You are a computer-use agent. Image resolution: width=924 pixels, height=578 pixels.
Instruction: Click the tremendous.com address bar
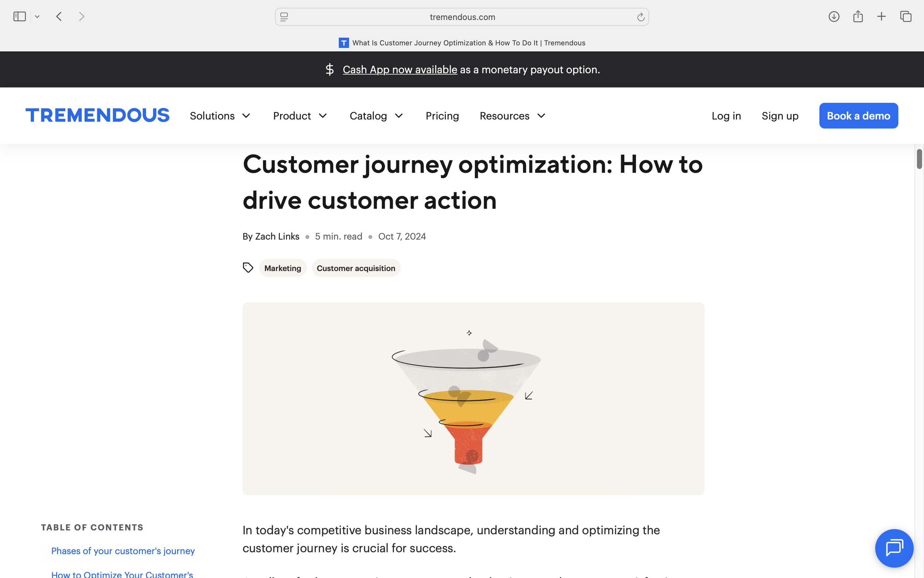pos(462,17)
